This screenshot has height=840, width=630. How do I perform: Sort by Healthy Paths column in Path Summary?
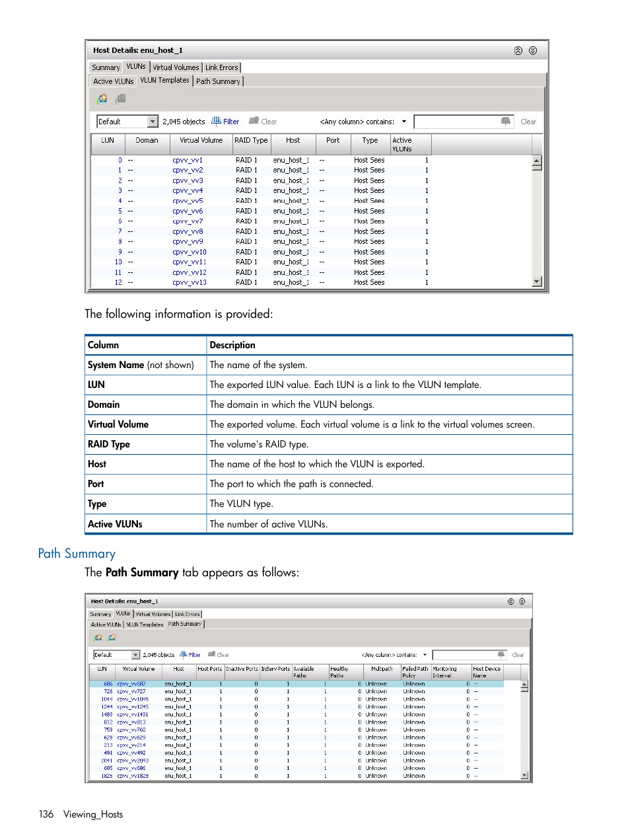pos(346,672)
